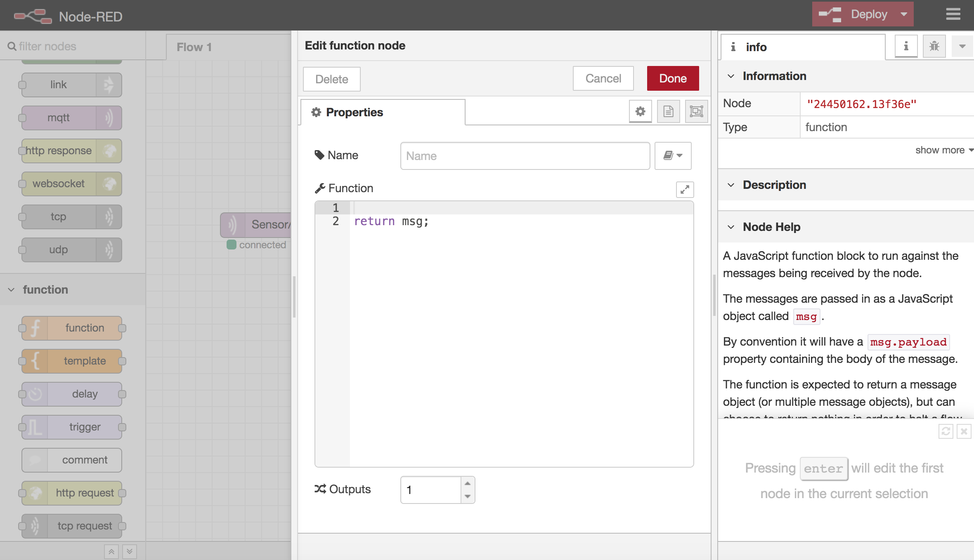This screenshot has width=974, height=560.
Task: Click the connected status label
Action: click(262, 245)
